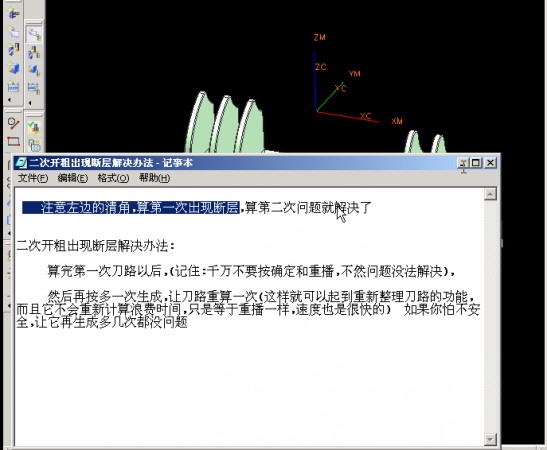Expand the create toolbar overflow arrow
Viewport: 547px width, 450px height.
(9, 100)
